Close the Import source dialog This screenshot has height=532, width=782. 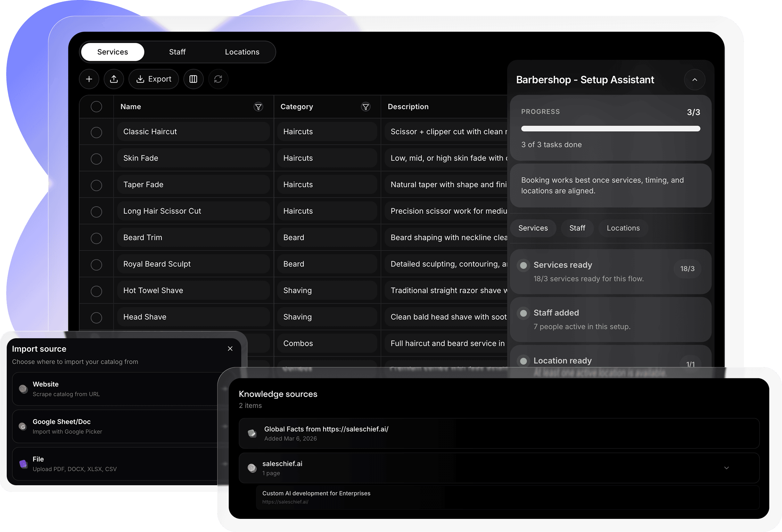(230, 348)
